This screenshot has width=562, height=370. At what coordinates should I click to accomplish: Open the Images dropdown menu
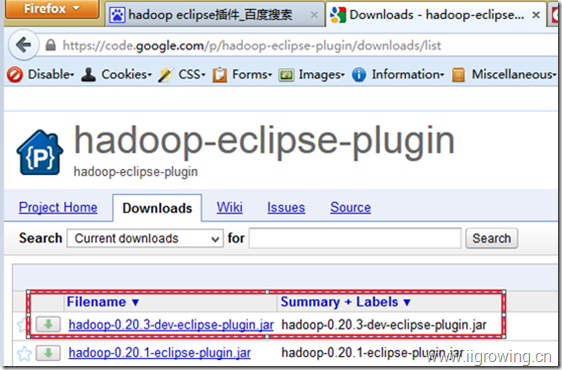click(322, 74)
